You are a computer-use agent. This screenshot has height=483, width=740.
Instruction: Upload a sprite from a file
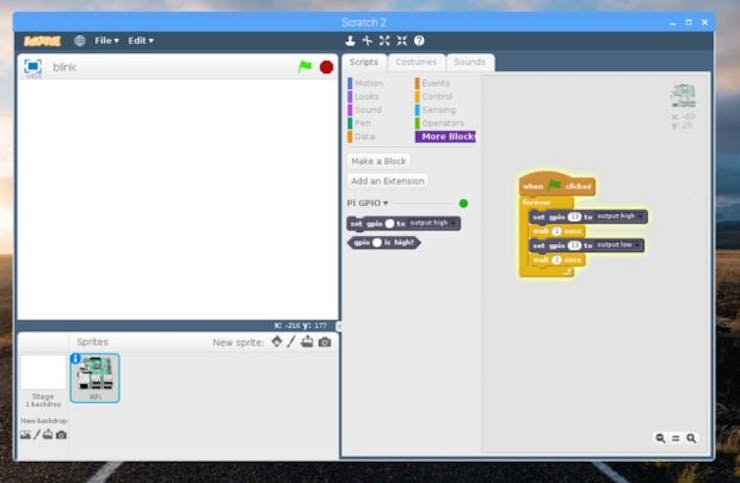pyautogui.click(x=307, y=341)
